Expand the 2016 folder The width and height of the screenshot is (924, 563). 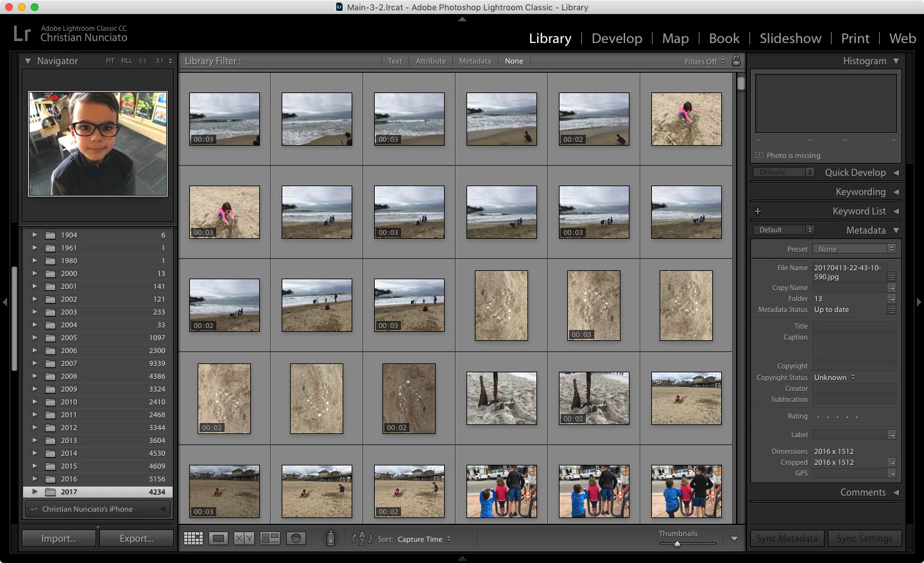pyautogui.click(x=35, y=479)
